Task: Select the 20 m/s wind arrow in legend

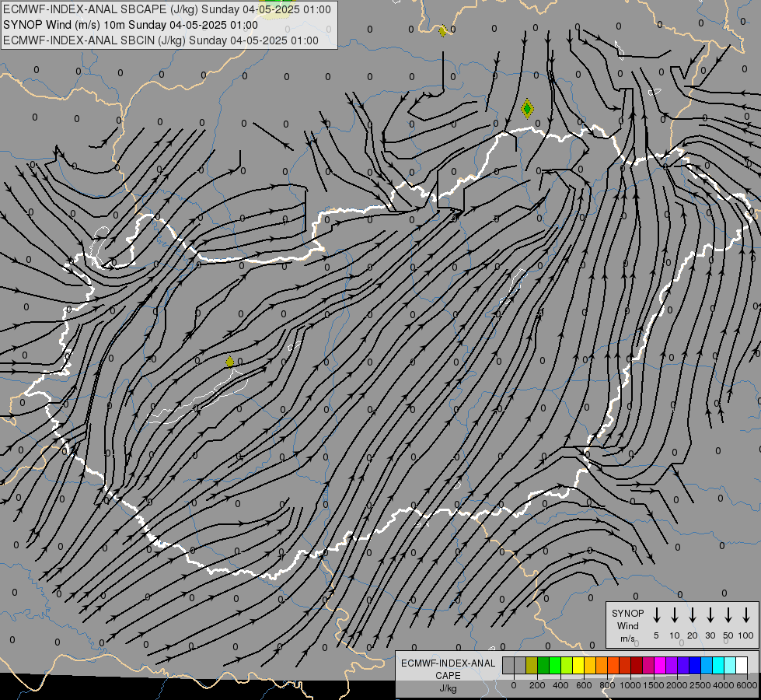Action: (x=692, y=615)
